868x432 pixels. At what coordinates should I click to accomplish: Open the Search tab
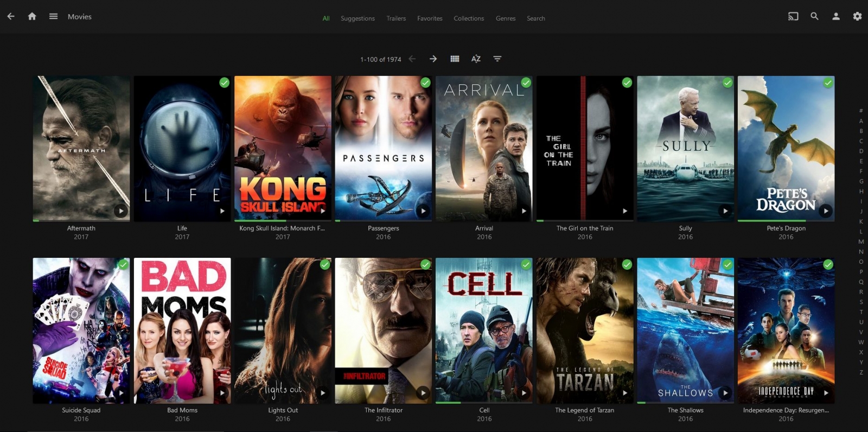536,18
